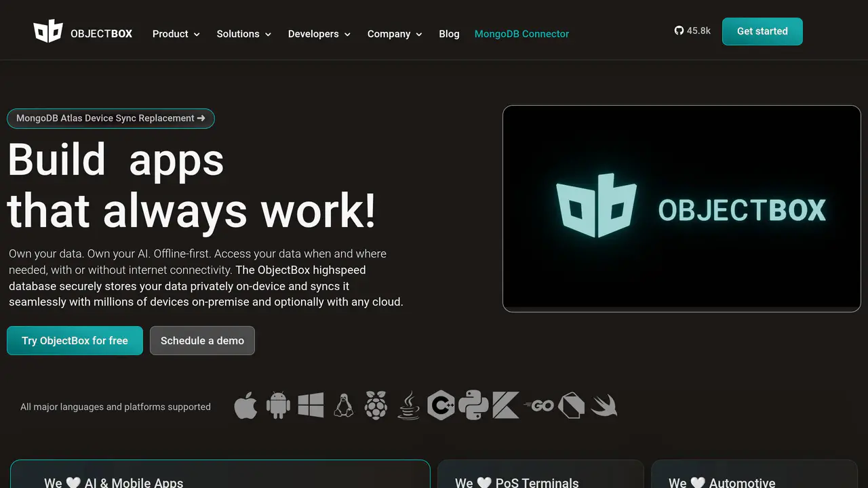The width and height of the screenshot is (868, 488).
Task: Open the MongoDB Connector nav link
Action: click(521, 34)
